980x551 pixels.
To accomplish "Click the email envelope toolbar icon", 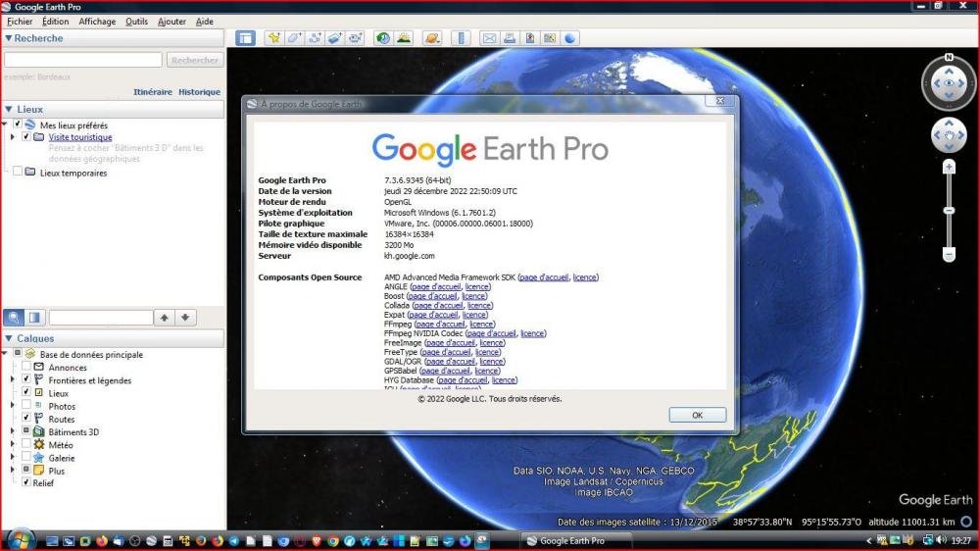I will pos(489,38).
